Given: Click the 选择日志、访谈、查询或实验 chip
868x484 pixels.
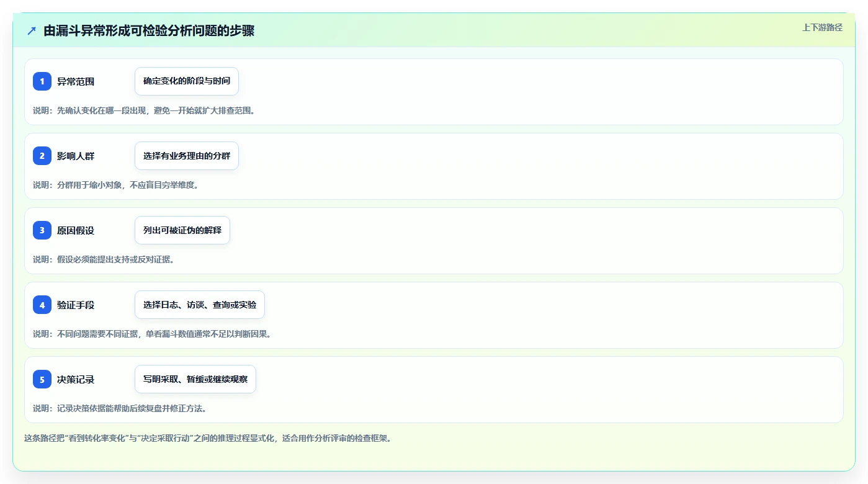Looking at the screenshot, I should pyautogui.click(x=200, y=305).
